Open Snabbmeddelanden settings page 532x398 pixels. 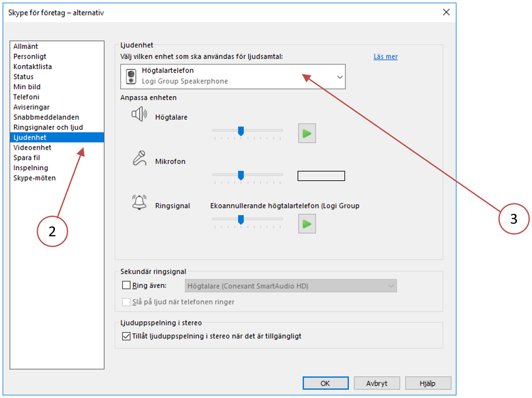(57, 117)
